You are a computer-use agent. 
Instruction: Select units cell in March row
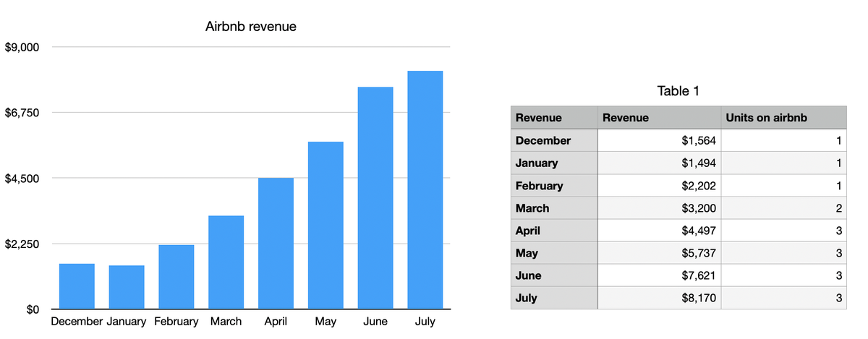point(783,208)
